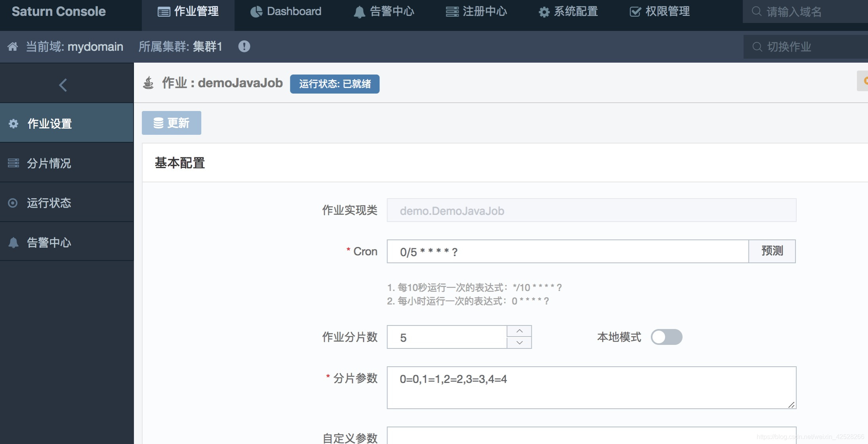
Task: Toggle the 本地模式 switch off
Action: (667, 337)
